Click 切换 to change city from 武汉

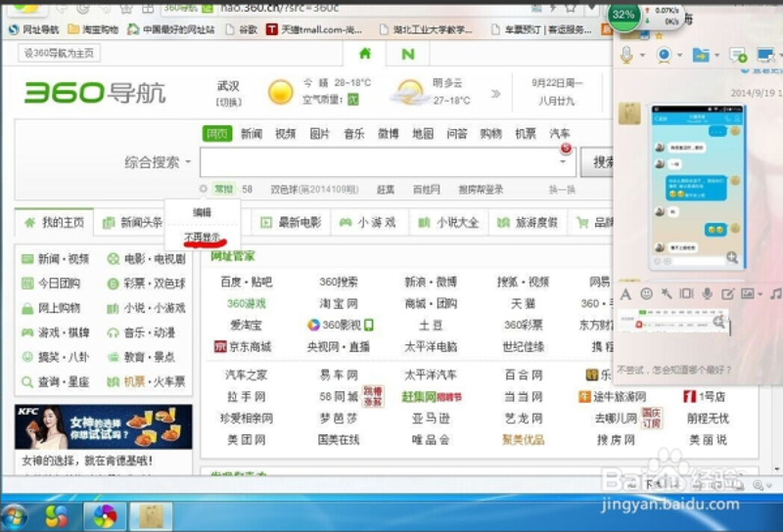[x=228, y=102]
